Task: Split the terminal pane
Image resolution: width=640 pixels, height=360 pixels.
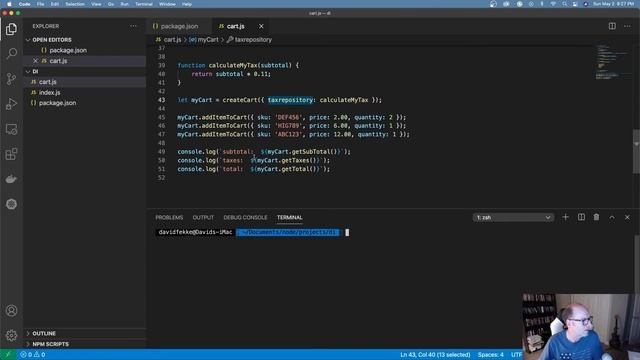Action: coord(581,217)
